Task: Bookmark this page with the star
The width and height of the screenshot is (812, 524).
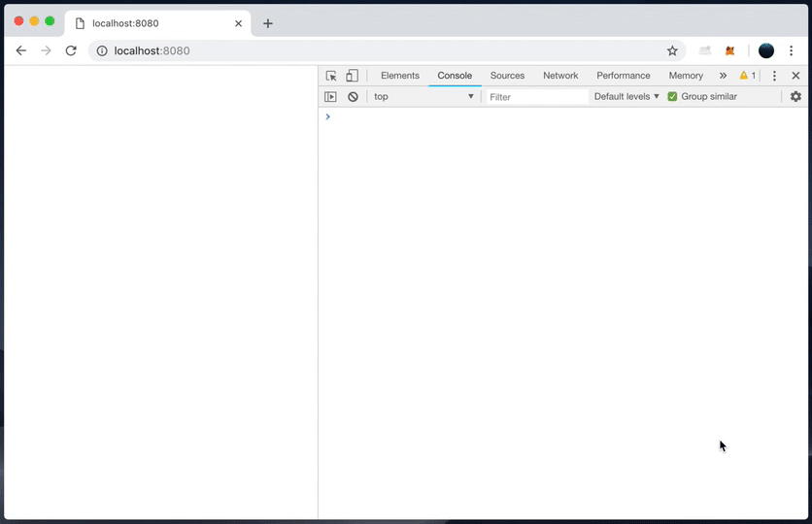Action: click(x=672, y=50)
